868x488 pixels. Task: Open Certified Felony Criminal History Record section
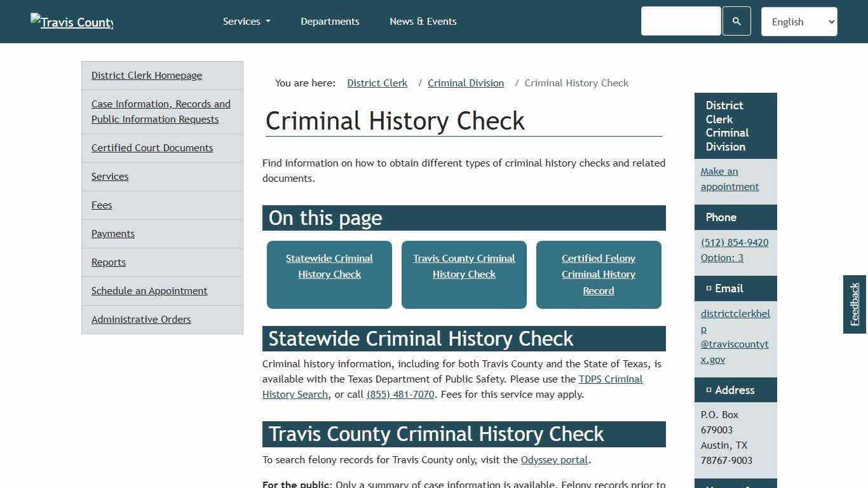pyautogui.click(x=598, y=274)
